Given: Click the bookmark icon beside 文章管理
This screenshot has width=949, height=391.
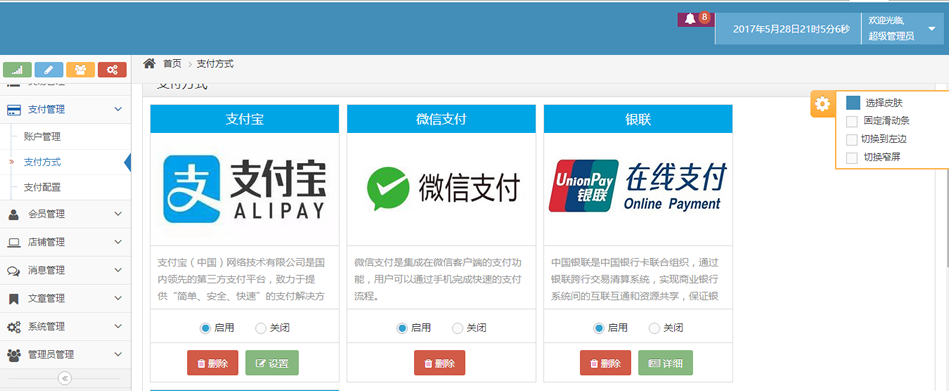Looking at the screenshot, I should (x=13, y=298).
